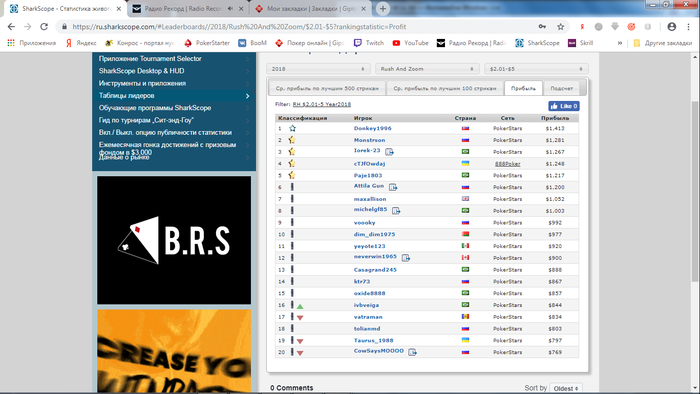Click the B.R.S advertisement banner
This screenshot has height=394, width=700.
coord(174,240)
